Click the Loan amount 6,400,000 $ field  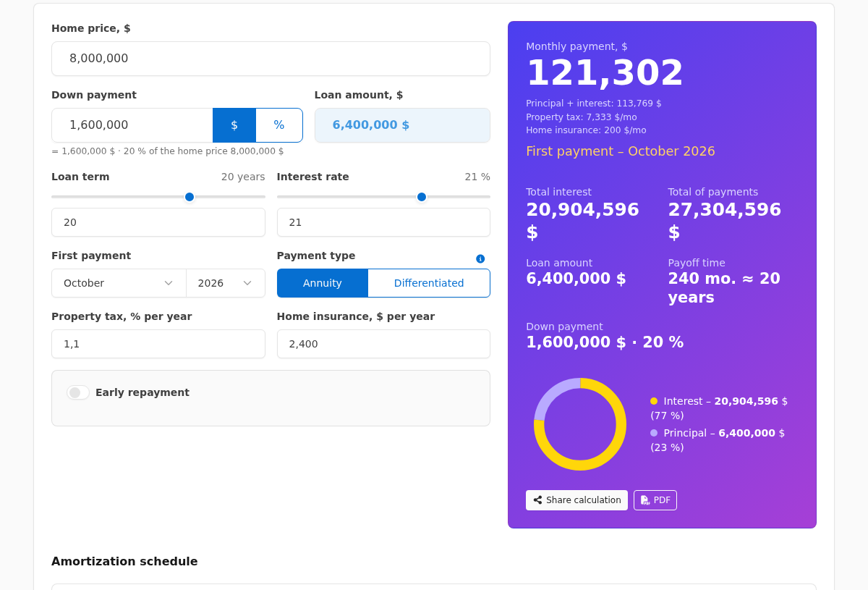click(x=402, y=125)
